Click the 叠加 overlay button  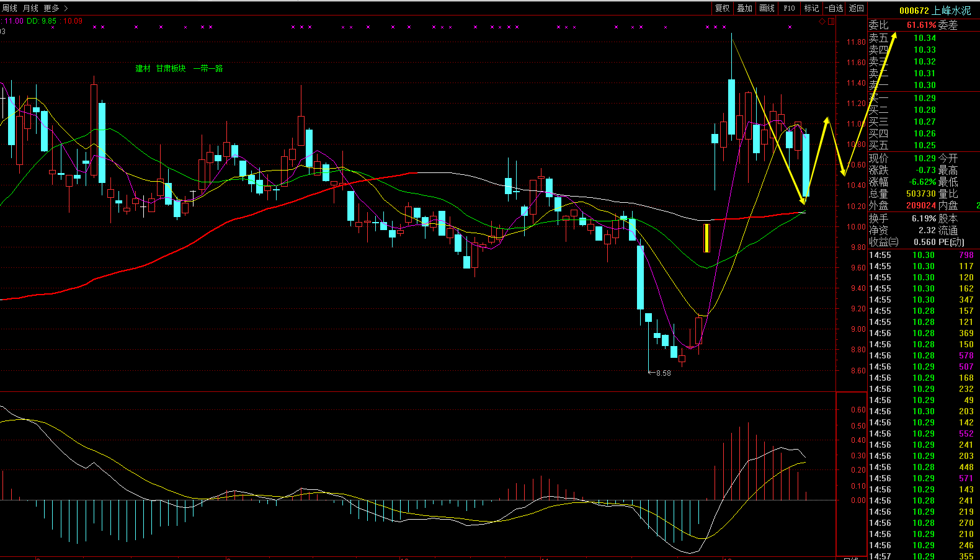click(744, 8)
